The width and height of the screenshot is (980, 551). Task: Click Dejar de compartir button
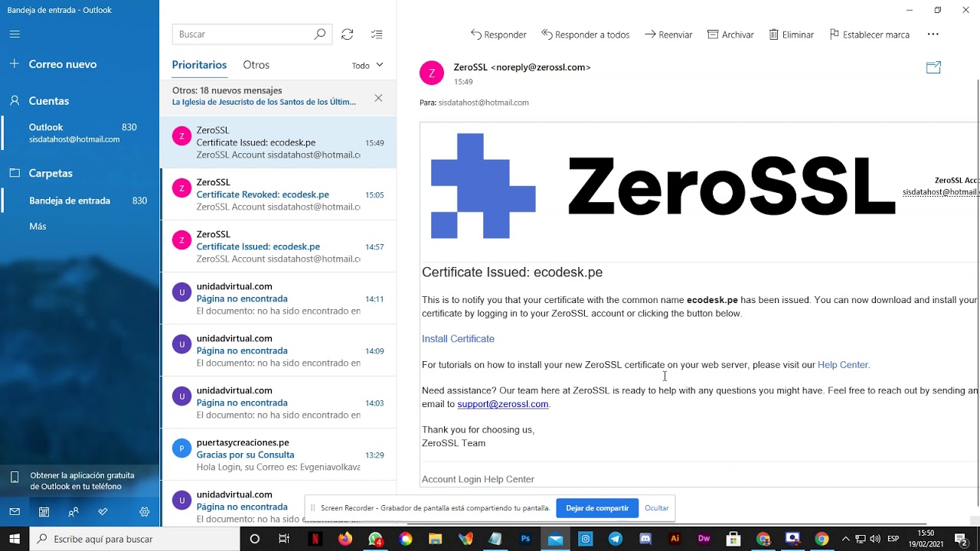(x=597, y=508)
